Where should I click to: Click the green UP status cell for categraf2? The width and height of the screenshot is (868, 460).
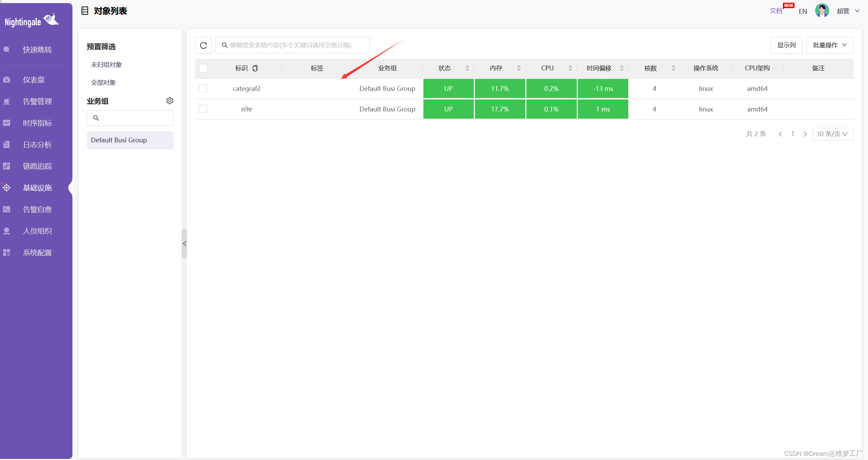tap(448, 89)
